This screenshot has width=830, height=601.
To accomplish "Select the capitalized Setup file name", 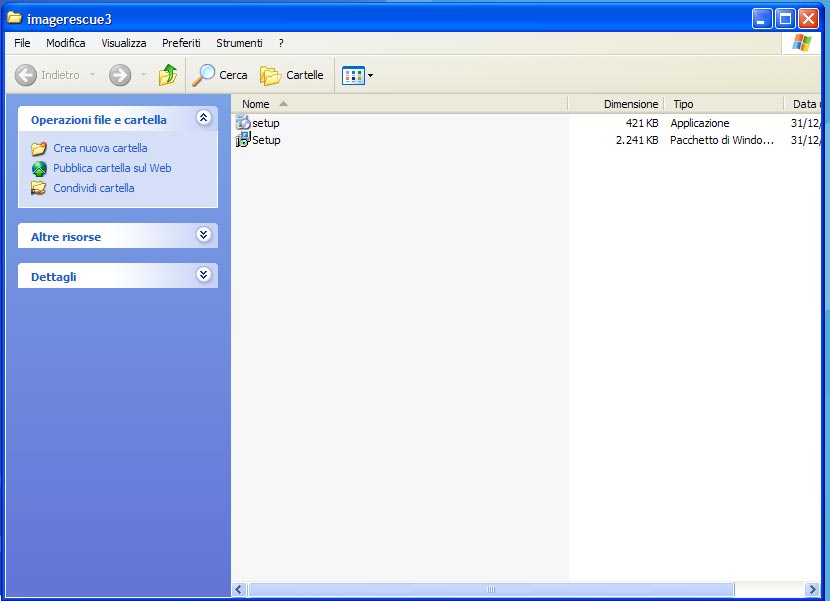I will [x=266, y=140].
